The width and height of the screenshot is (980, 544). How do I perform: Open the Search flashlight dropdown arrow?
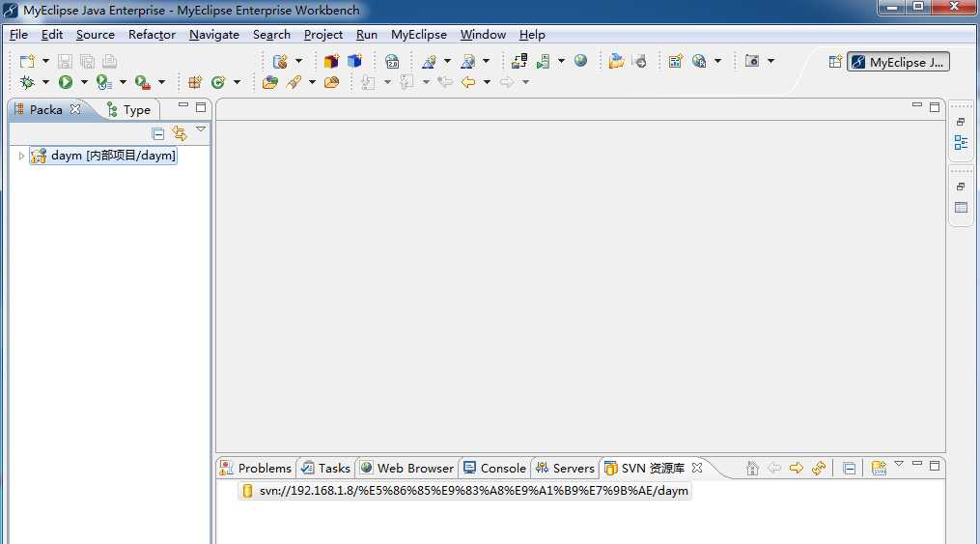[312, 82]
